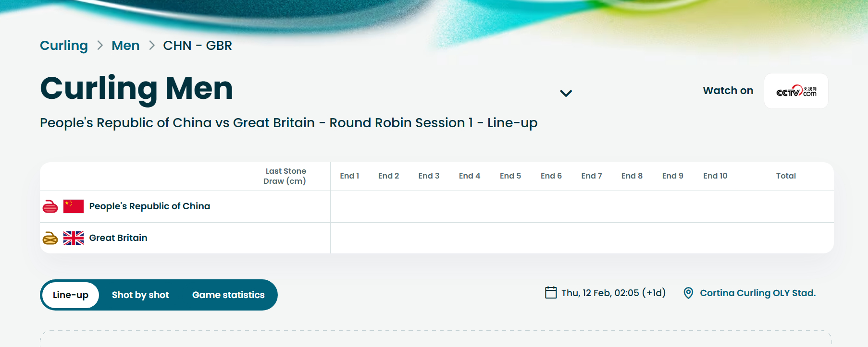Click the End 10 column header
The image size is (868, 347).
[x=715, y=176]
